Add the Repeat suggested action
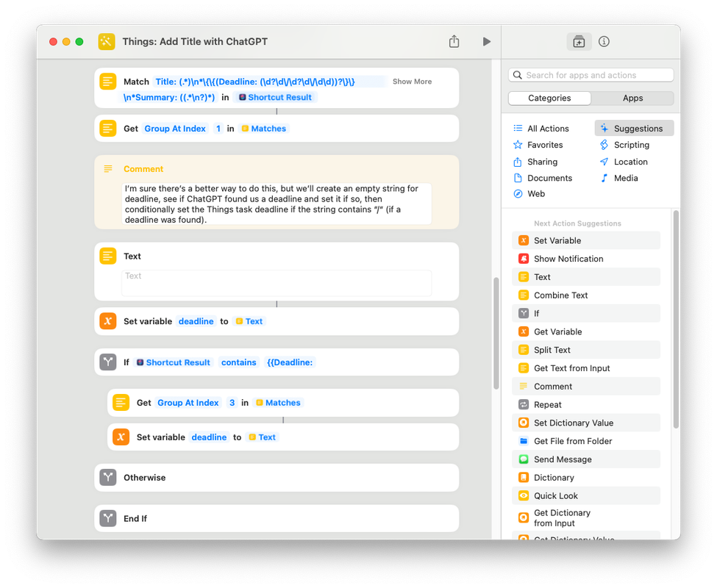Viewport: 717px width, 588px height. pyautogui.click(x=586, y=405)
